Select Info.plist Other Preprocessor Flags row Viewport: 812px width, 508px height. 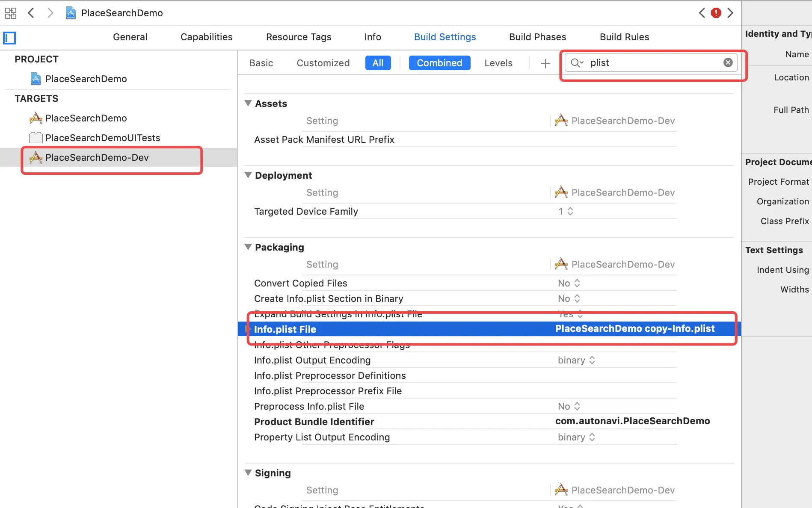465,345
